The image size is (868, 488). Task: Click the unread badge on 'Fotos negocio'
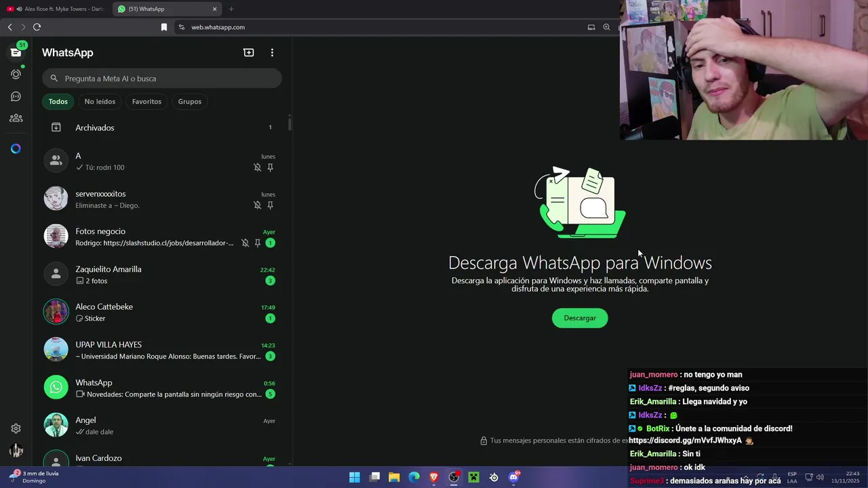tap(270, 243)
